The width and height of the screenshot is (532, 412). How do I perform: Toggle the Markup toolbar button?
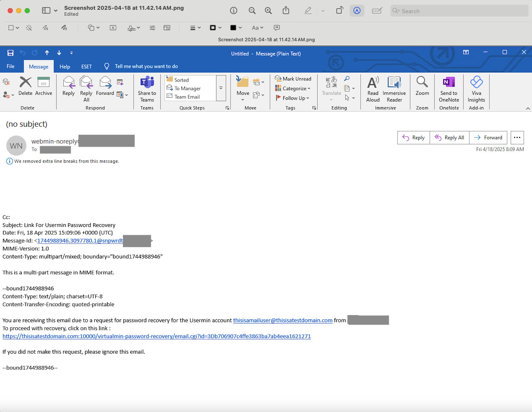pos(357,11)
